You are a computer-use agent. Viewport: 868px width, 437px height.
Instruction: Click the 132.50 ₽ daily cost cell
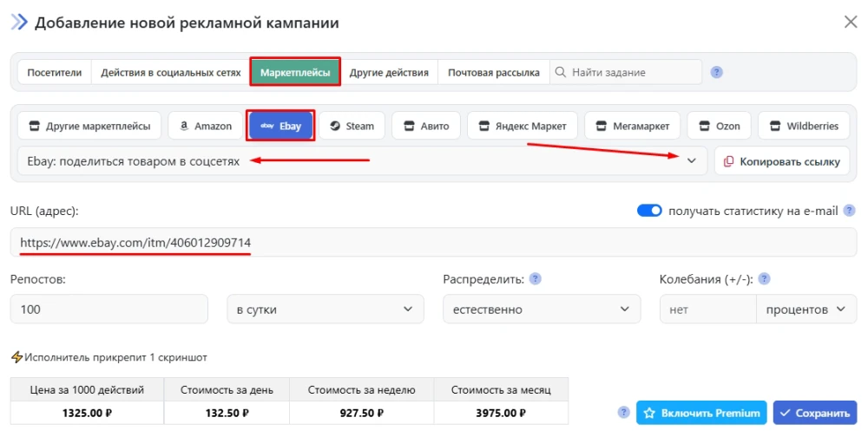point(227,414)
